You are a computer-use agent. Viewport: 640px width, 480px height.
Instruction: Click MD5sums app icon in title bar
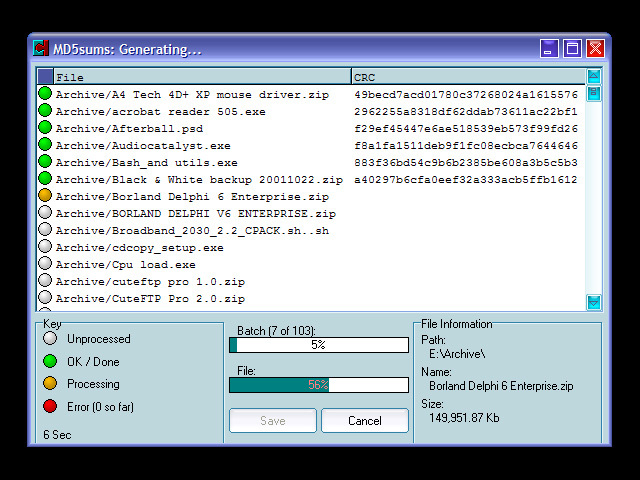[x=41, y=48]
